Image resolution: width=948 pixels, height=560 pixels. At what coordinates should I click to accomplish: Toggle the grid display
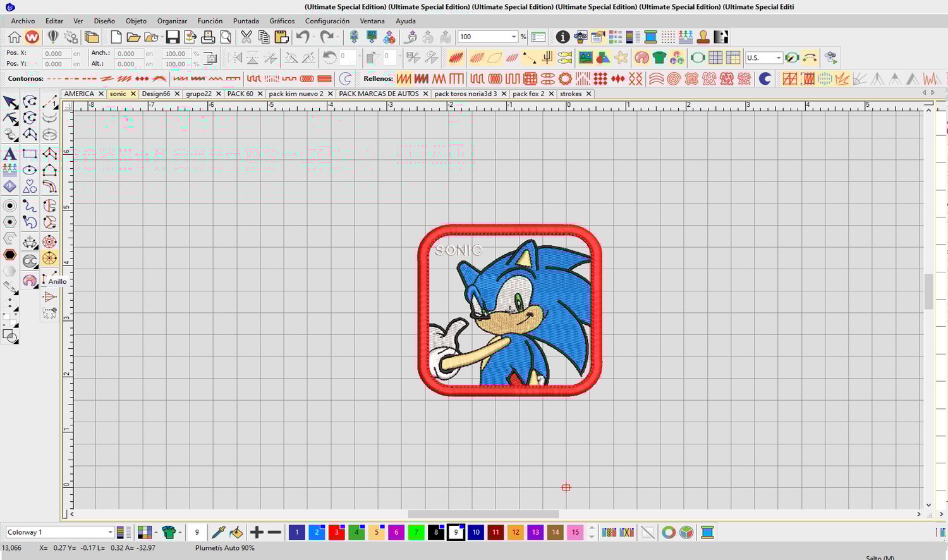click(x=715, y=58)
